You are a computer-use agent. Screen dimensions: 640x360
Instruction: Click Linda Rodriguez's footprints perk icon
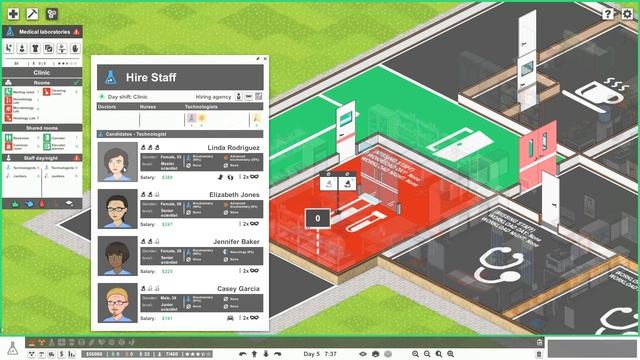pos(230,177)
